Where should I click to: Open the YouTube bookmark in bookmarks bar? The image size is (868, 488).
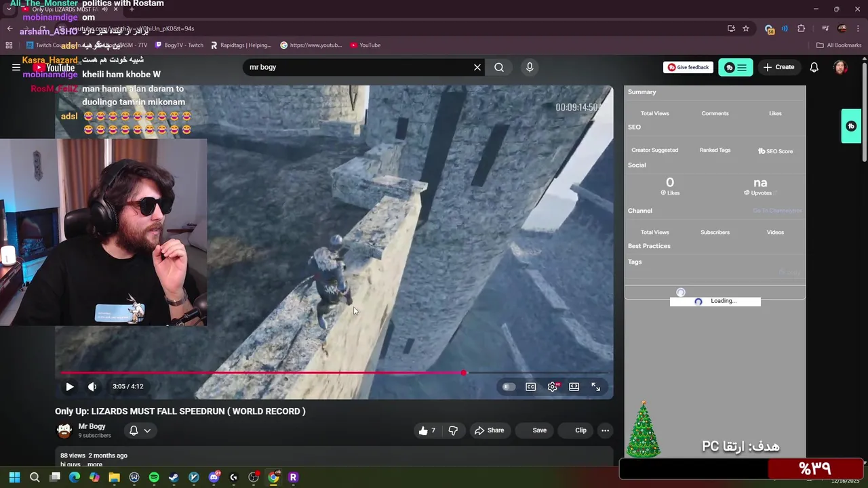pyautogui.click(x=366, y=45)
